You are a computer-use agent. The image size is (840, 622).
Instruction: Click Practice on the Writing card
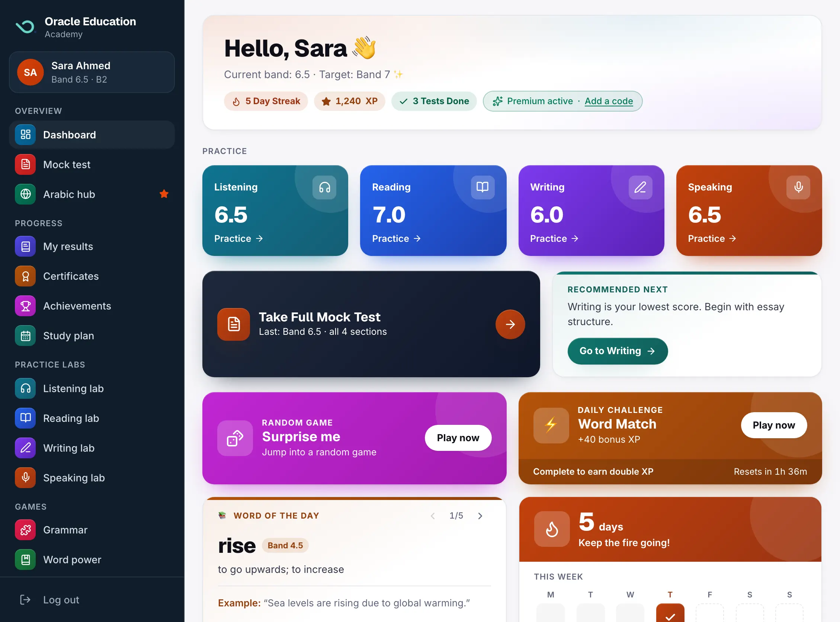554,238
